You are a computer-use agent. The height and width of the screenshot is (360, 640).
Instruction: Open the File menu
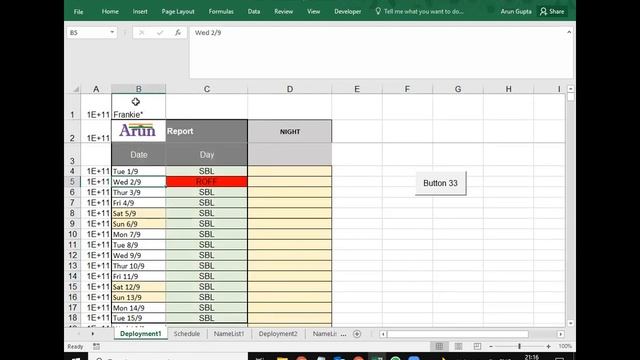click(78, 12)
